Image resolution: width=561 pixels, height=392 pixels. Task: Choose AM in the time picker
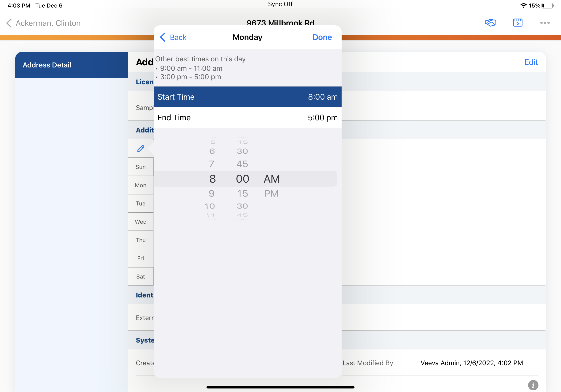(x=272, y=179)
